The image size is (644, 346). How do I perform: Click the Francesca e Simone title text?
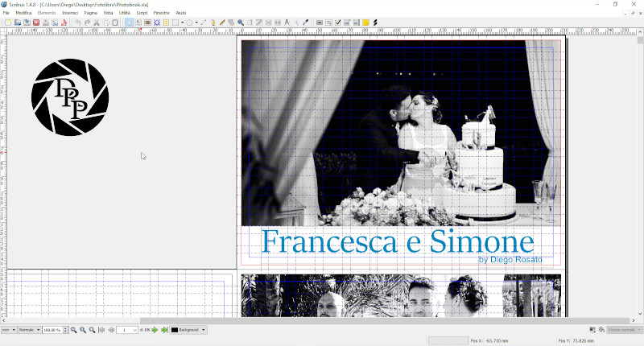coord(398,241)
